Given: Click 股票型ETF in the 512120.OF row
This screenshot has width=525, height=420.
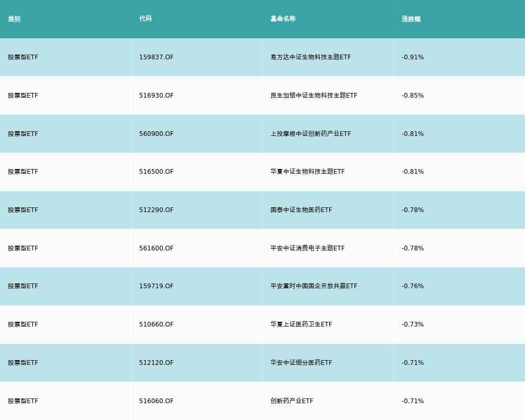Looking at the screenshot, I should coord(23,363).
